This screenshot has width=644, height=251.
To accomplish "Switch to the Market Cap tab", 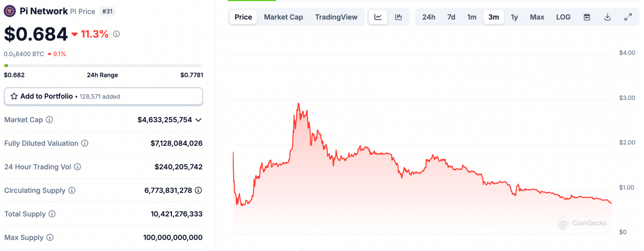I will tap(283, 17).
